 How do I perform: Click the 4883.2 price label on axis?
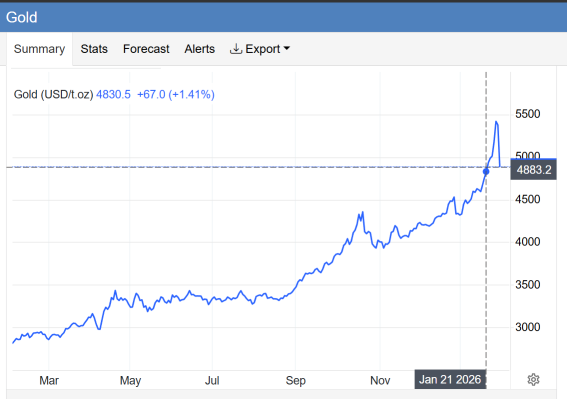point(534,170)
